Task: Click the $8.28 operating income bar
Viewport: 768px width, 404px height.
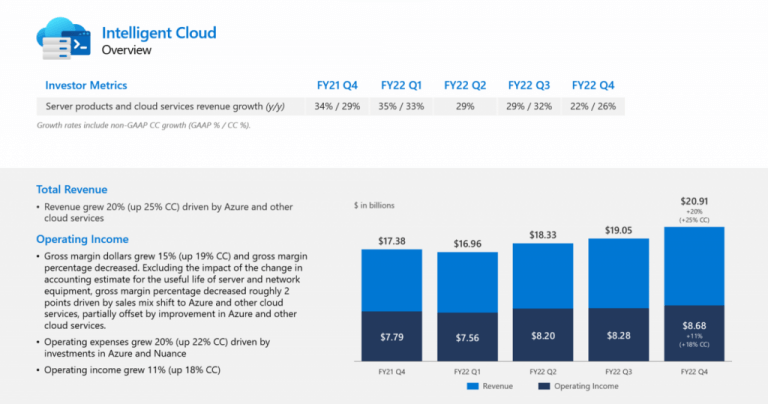Action: click(618, 335)
